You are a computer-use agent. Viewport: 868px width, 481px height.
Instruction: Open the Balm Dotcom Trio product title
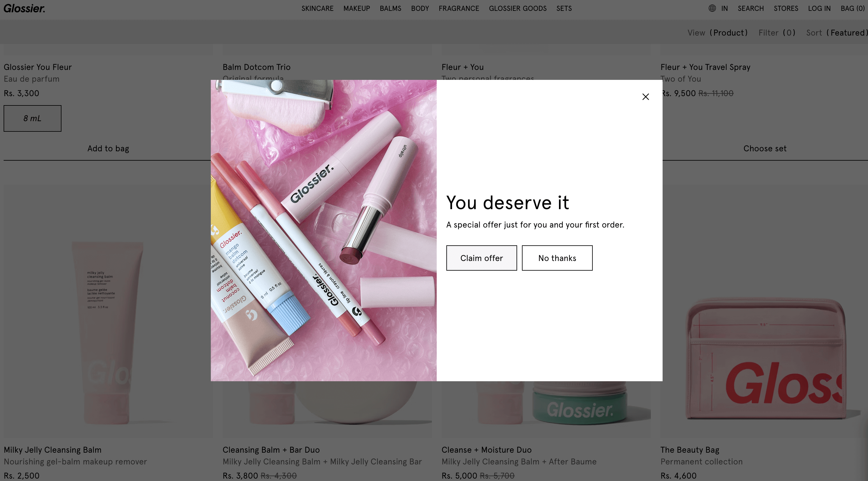[256, 67]
